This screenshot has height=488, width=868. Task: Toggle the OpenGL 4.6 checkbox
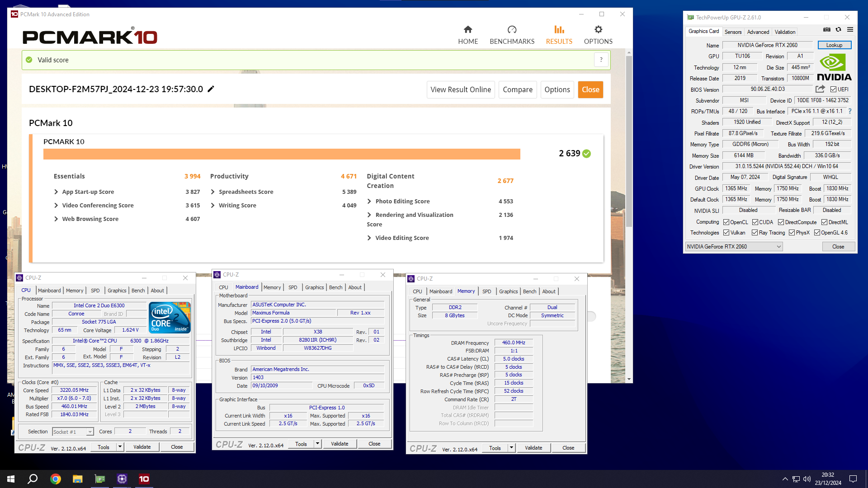click(817, 233)
